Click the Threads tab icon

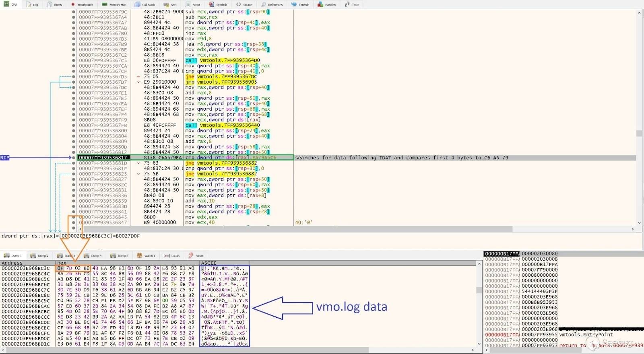tap(294, 4)
